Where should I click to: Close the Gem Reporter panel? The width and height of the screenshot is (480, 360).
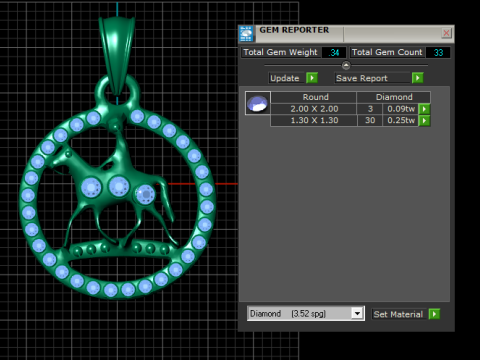(446, 33)
